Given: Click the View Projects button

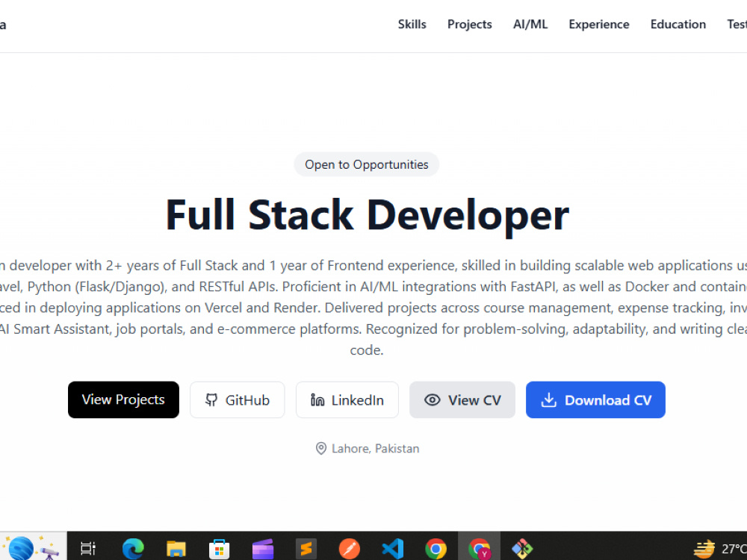Looking at the screenshot, I should point(123,399).
